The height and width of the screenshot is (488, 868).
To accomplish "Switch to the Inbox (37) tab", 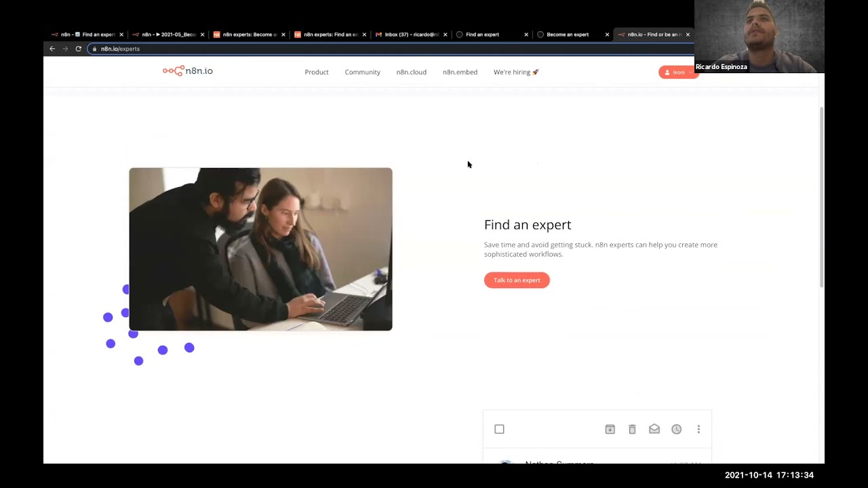I will pyautogui.click(x=407, y=34).
